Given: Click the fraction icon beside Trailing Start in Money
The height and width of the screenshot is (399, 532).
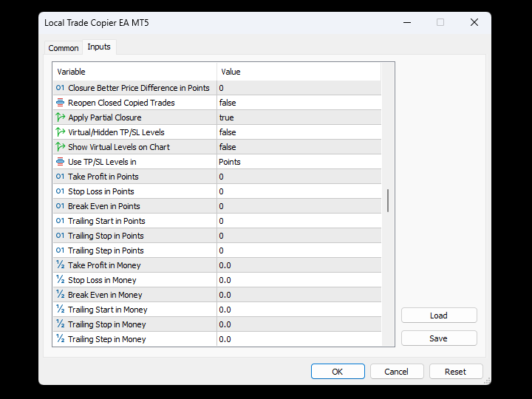Looking at the screenshot, I should click(x=60, y=309).
